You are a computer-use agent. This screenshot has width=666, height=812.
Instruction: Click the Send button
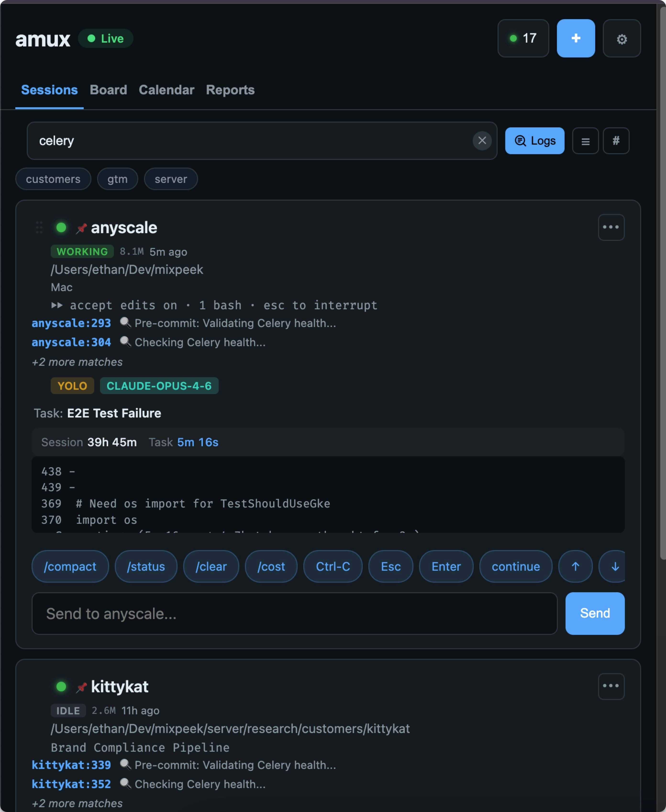click(x=594, y=613)
